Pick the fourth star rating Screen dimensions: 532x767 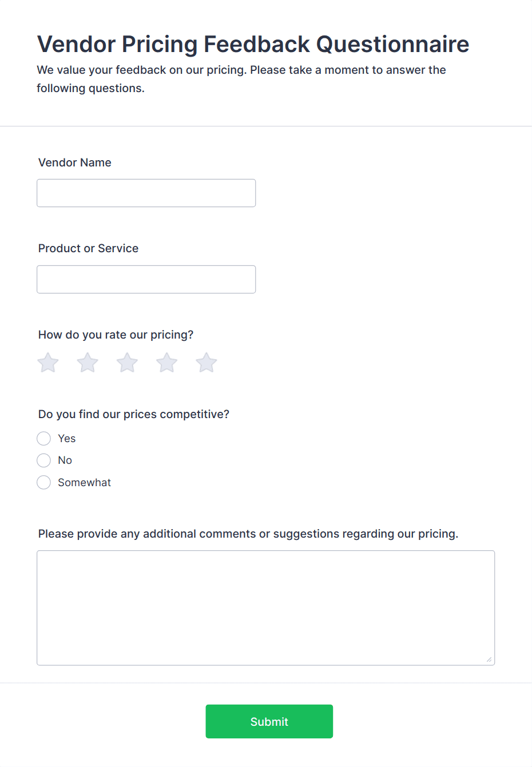coord(166,363)
